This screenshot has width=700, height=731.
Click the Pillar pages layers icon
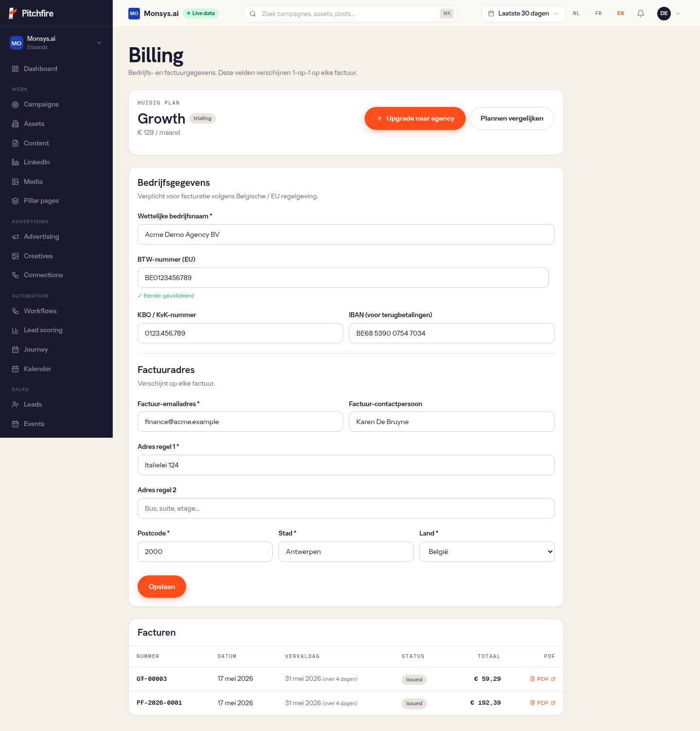click(15, 201)
